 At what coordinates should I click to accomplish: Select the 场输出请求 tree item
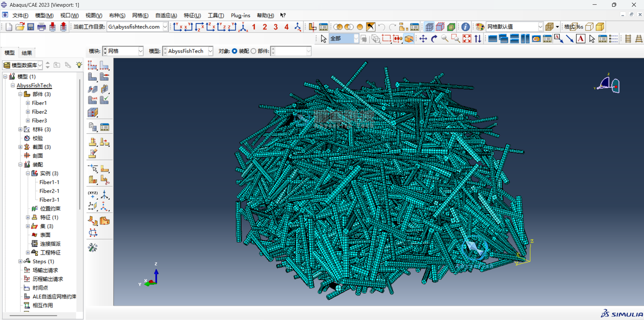[45, 270]
